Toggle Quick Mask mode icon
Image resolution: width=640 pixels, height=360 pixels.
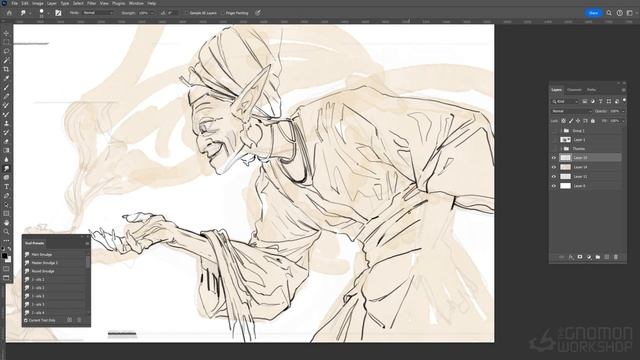[x=6, y=269]
